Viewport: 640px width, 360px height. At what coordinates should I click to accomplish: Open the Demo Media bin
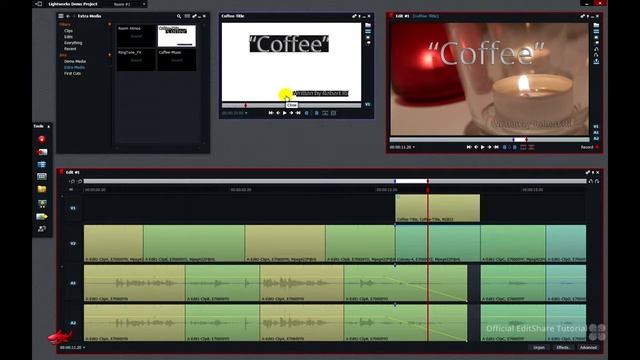tap(75, 61)
